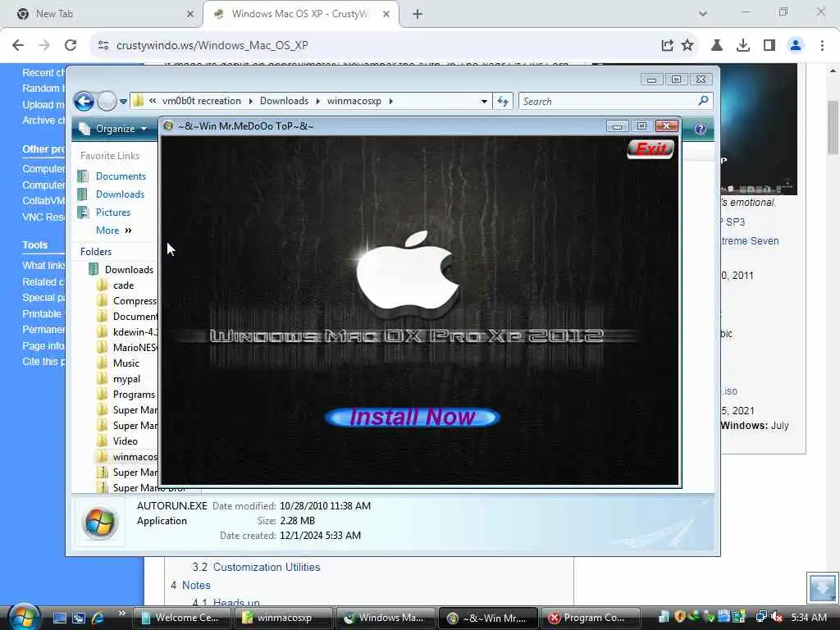Open the Windows Start orb
Viewport: 840px width, 630px height.
click(x=24, y=616)
